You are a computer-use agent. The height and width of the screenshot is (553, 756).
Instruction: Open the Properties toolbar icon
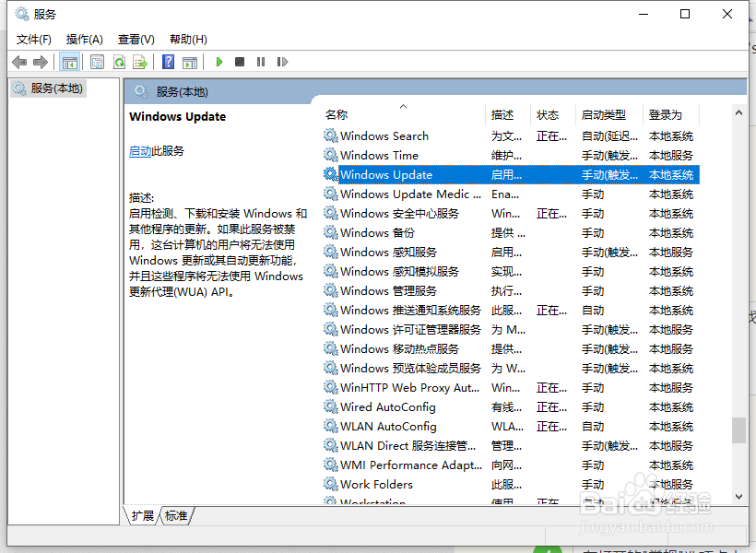coord(98,62)
